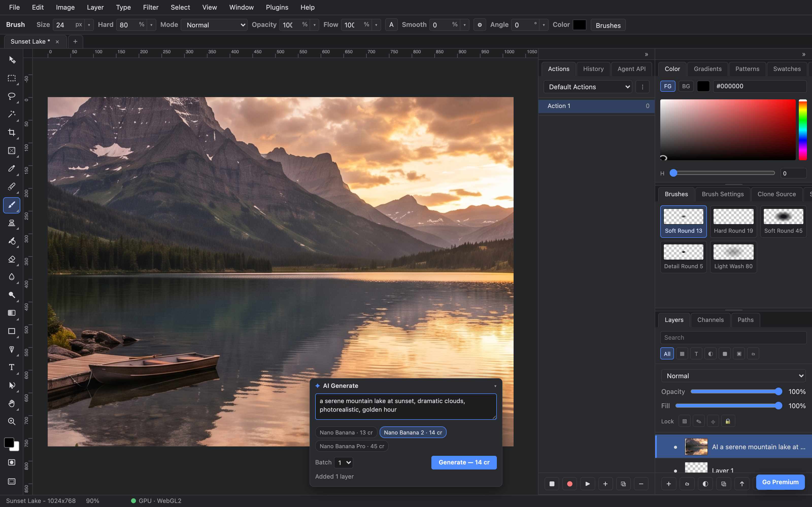Select the Lasso tool

12,96
